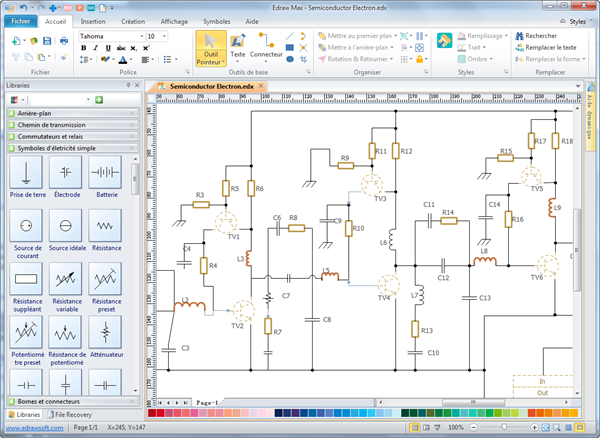The image size is (600, 438).
Task: Switch to File Recovery panel tab
Action: [69, 414]
